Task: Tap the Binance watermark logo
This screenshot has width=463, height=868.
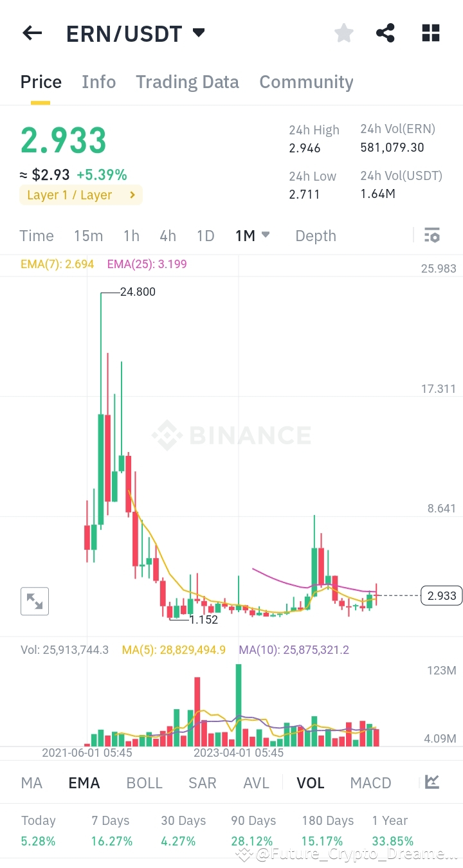Action: click(x=232, y=435)
